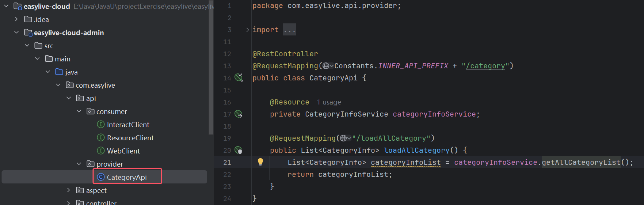Click the import ellipsis fold placeholder
Image resolution: width=644 pixels, height=205 pixels.
click(x=290, y=30)
